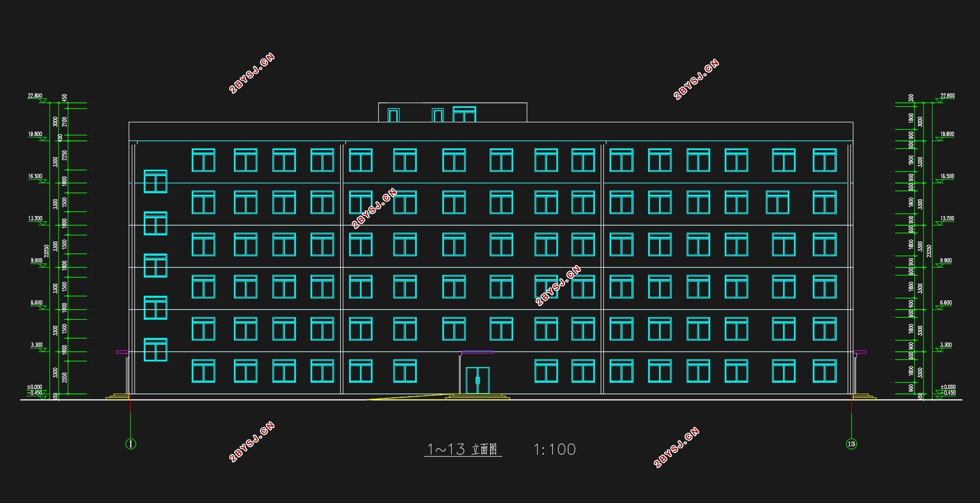
Task: Select the magenta canopy at left building edge
Action: (122, 352)
